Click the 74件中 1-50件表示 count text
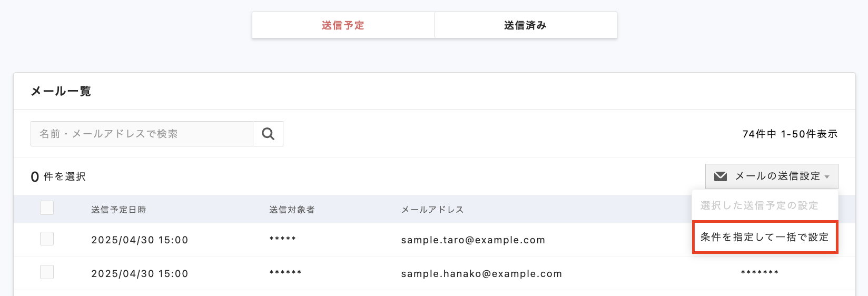The image size is (868, 296). tap(790, 134)
